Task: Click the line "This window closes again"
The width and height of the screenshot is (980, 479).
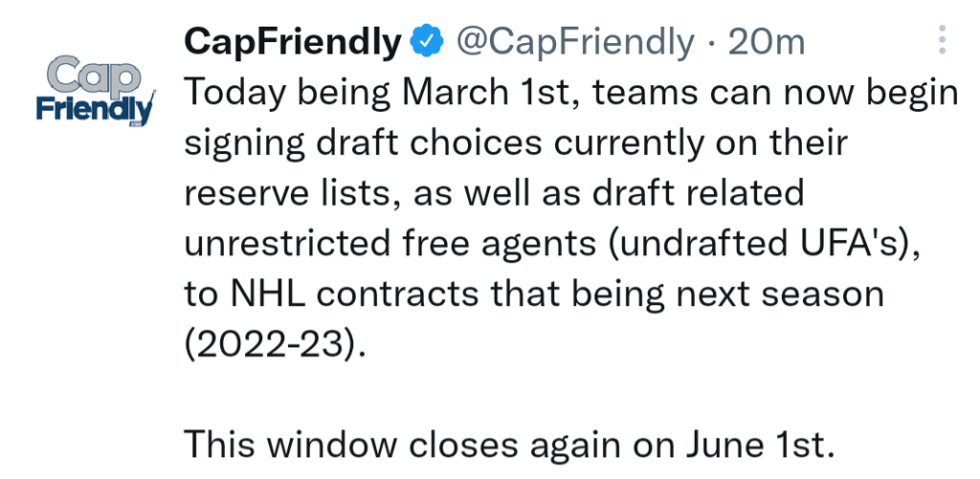Action: 402,445
